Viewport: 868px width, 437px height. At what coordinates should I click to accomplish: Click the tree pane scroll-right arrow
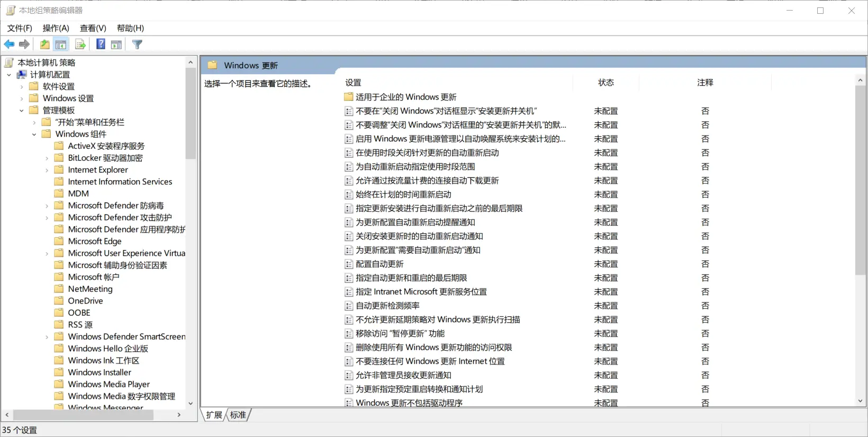[x=179, y=415]
